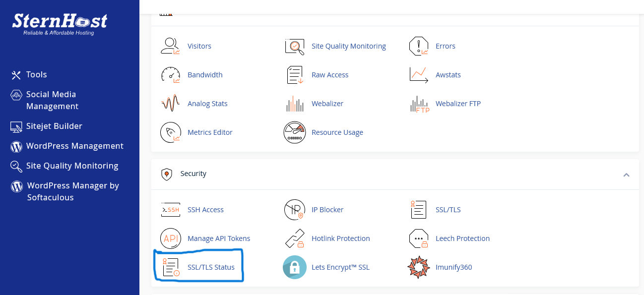The image size is (644, 295).
Task: Go to Social Media Management
Action: point(52,100)
